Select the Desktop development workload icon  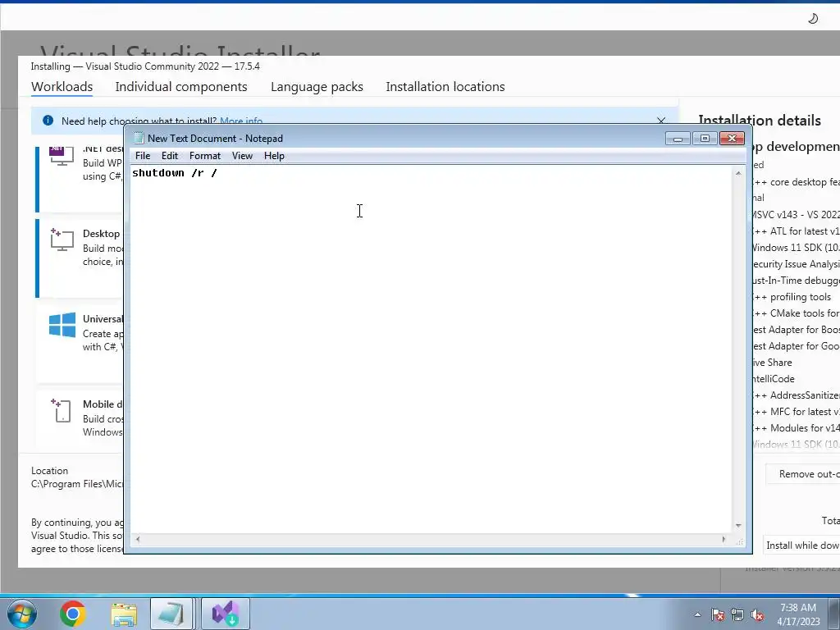(62, 240)
